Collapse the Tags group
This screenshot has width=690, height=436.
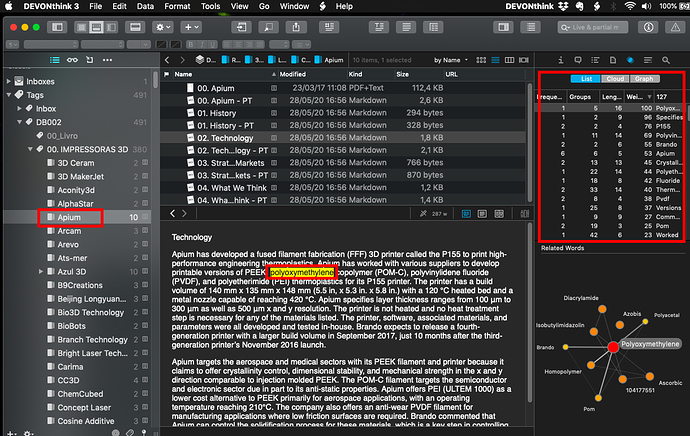9,95
